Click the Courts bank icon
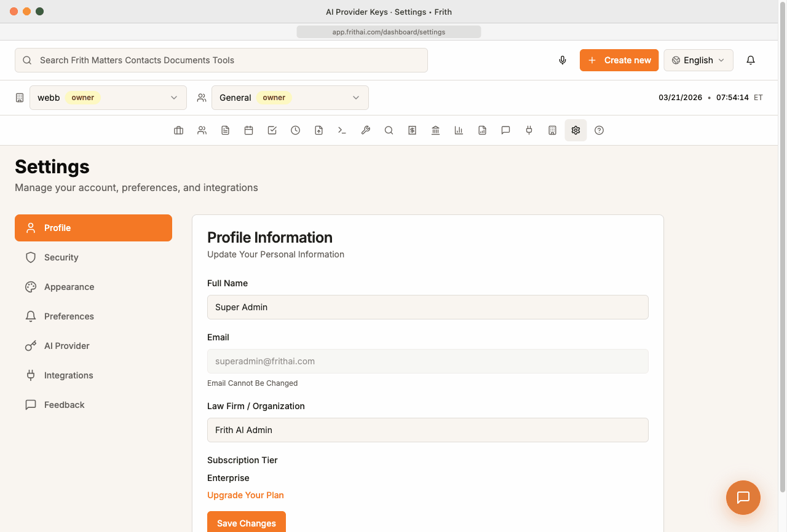 (x=435, y=130)
